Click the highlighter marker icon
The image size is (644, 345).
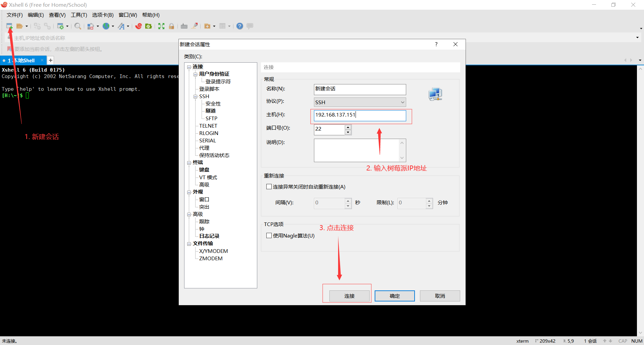tap(195, 26)
